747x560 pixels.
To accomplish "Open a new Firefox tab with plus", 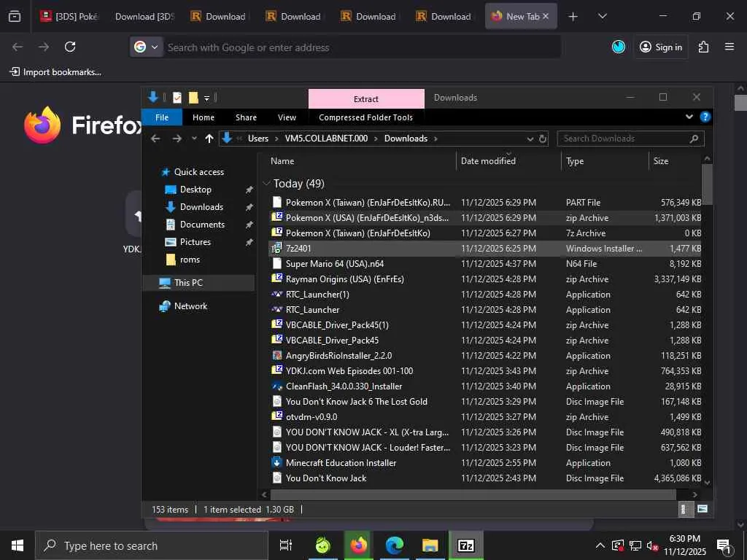I will [x=573, y=17].
